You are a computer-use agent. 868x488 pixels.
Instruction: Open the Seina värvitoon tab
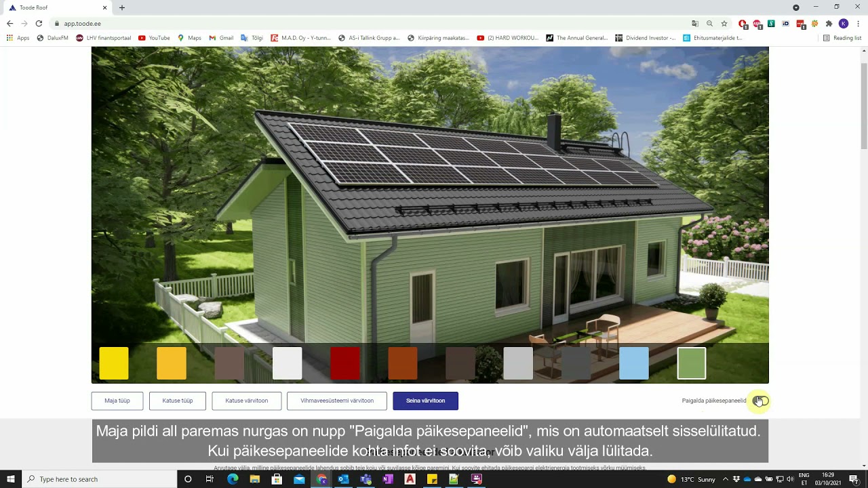pos(426,401)
